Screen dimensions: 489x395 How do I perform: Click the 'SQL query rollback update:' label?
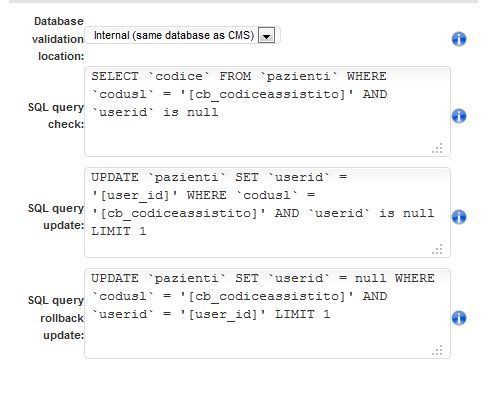[56, 317]
